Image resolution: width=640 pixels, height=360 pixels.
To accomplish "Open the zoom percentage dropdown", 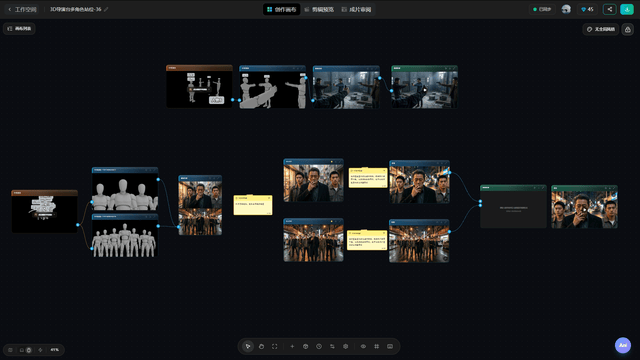I will (x=55, y=350).
